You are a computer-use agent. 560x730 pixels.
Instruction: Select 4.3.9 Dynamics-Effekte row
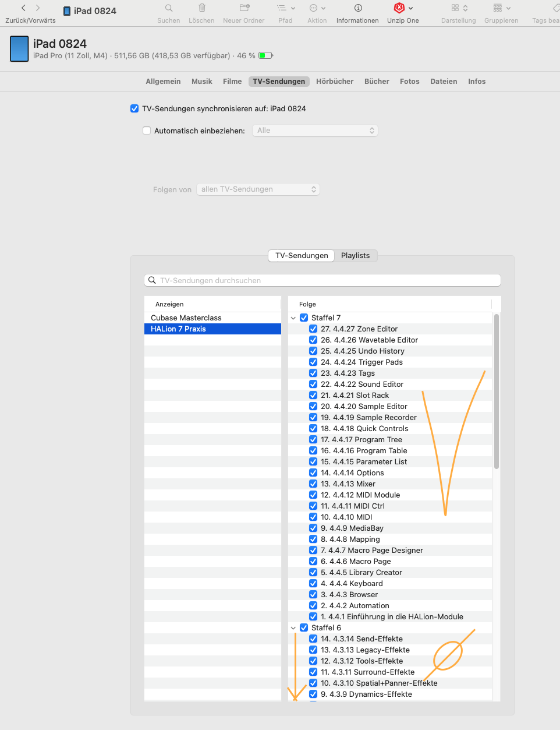tap(390, 694)
